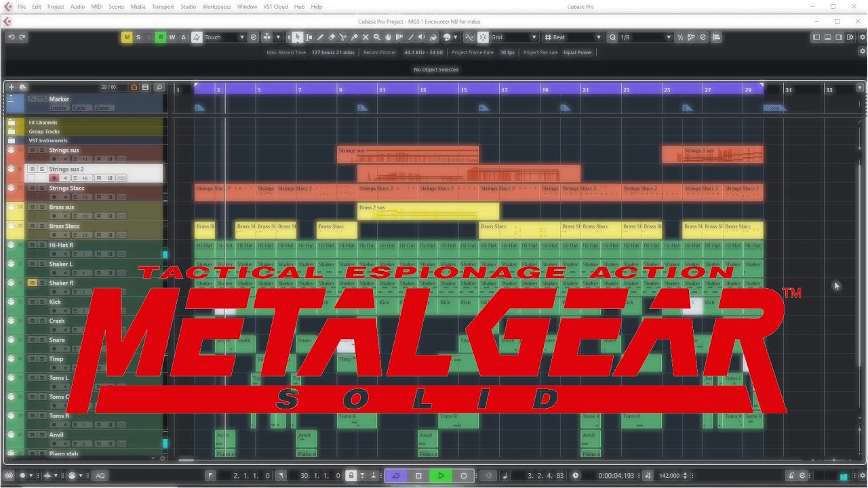Click the Brass 2 sus yellow region

[428, 211]
